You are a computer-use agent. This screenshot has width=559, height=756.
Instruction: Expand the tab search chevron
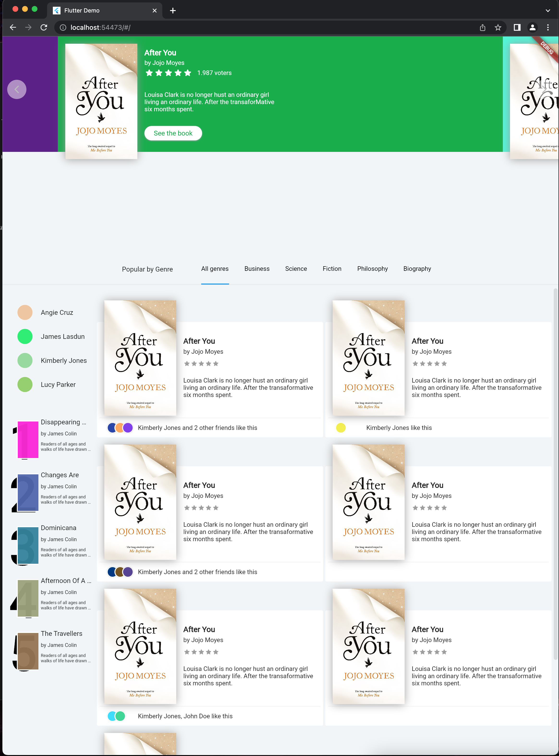pyautogui.click(x=548, y=11)
